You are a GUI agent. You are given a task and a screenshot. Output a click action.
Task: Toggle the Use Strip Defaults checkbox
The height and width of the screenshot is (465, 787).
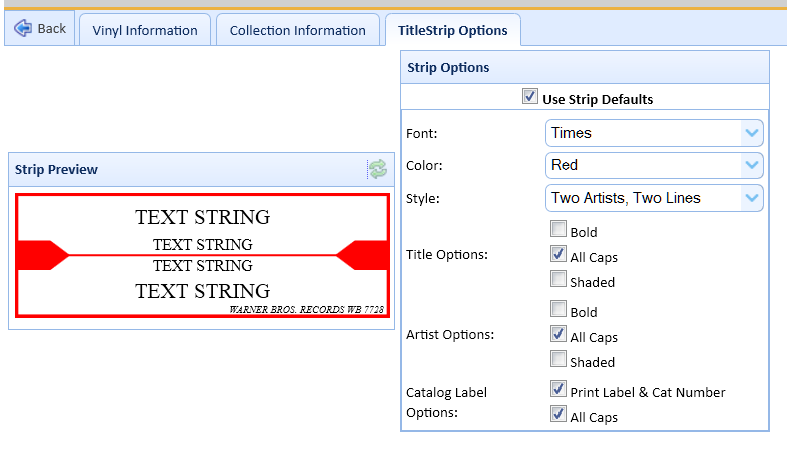530,98
